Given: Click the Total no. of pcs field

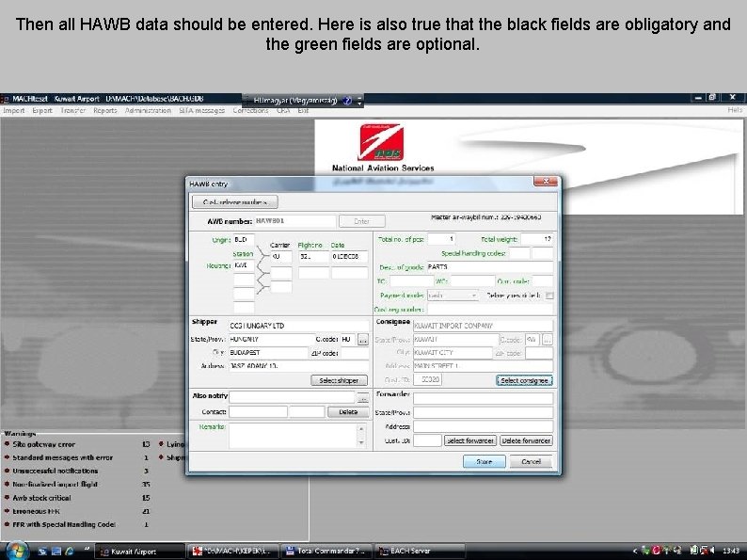Looking at the screenshot, I should click(x=441, y=239).
